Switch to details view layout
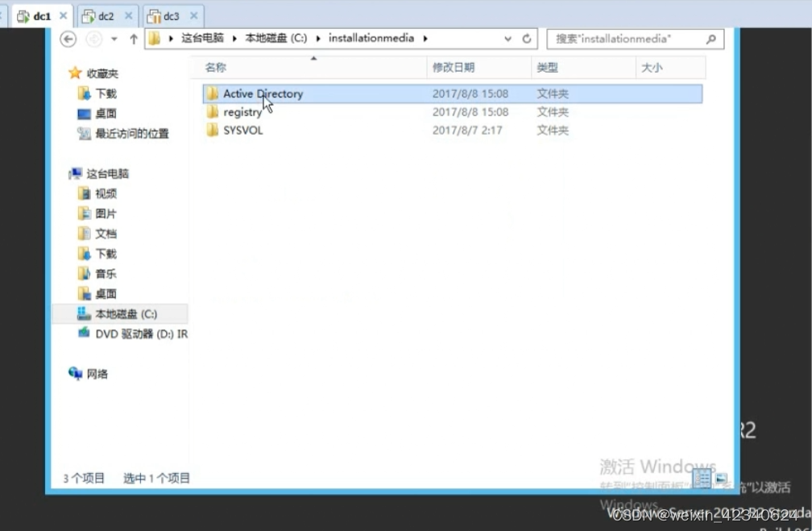Screen dimensions: 812x531 (702, 478)
